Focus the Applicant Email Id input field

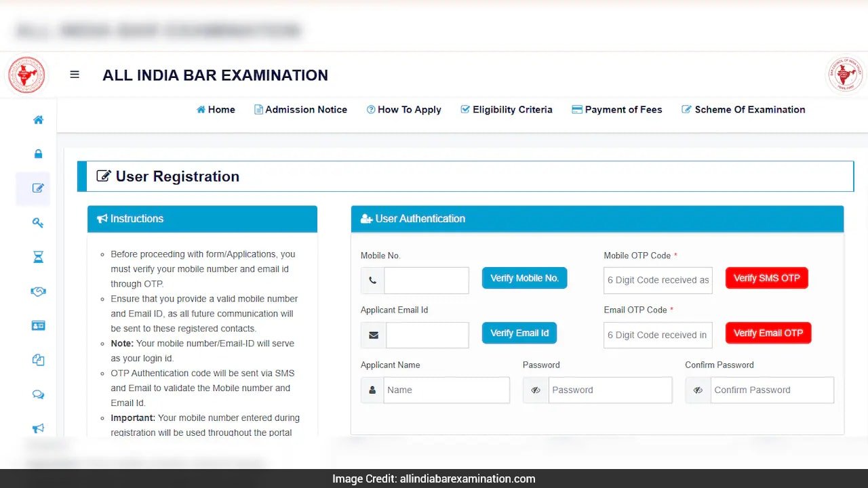click(x=427, y=335)
